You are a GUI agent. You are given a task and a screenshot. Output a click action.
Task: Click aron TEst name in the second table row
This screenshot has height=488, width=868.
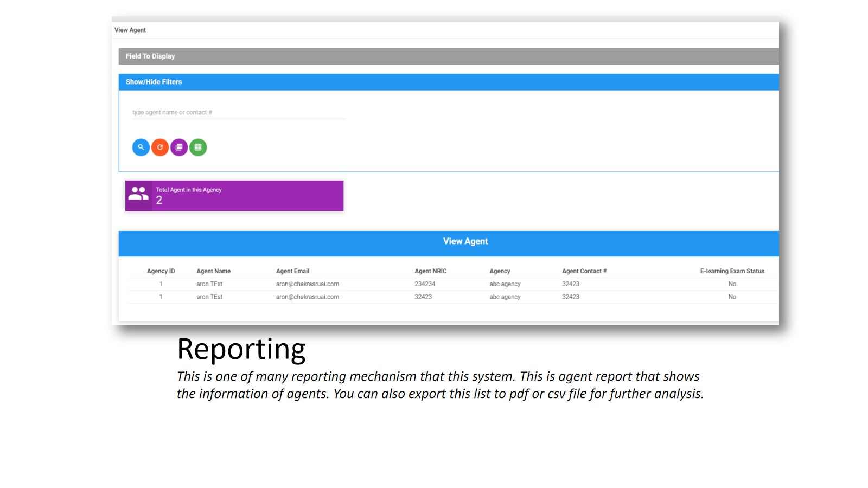(x=209, y=297)
